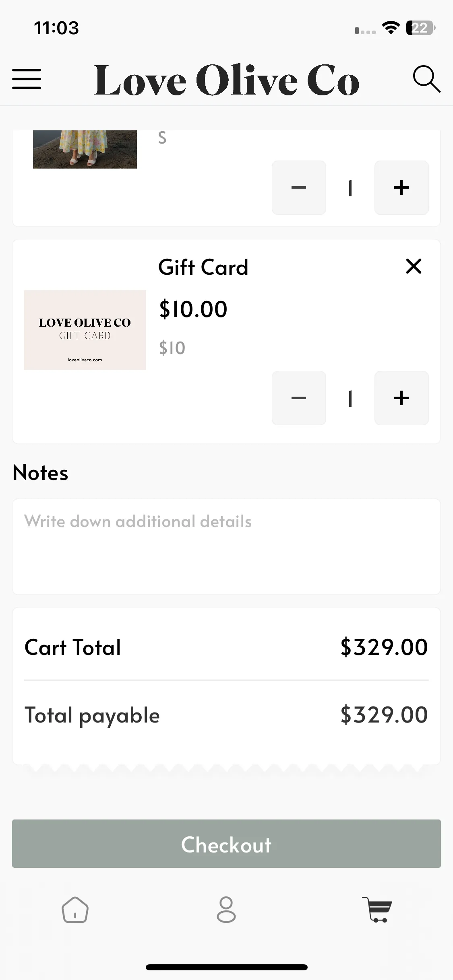Open the hamburger menu
The width and height of the screenshot is (453, 980).
[x=27, y=79]
